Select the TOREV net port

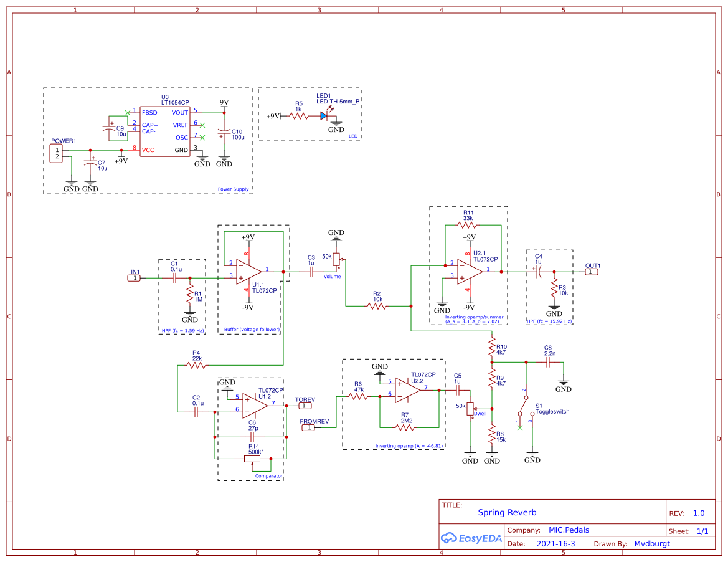[x=305, y=406]
